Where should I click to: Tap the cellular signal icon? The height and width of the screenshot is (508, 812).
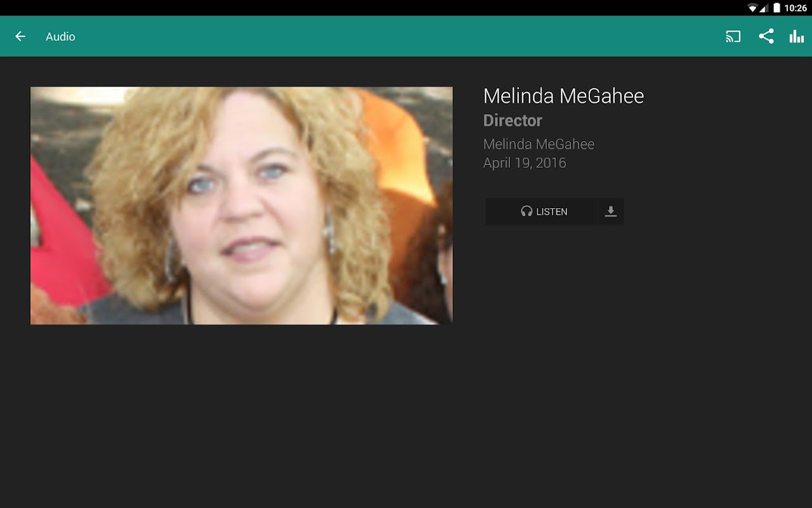[764, 8]
